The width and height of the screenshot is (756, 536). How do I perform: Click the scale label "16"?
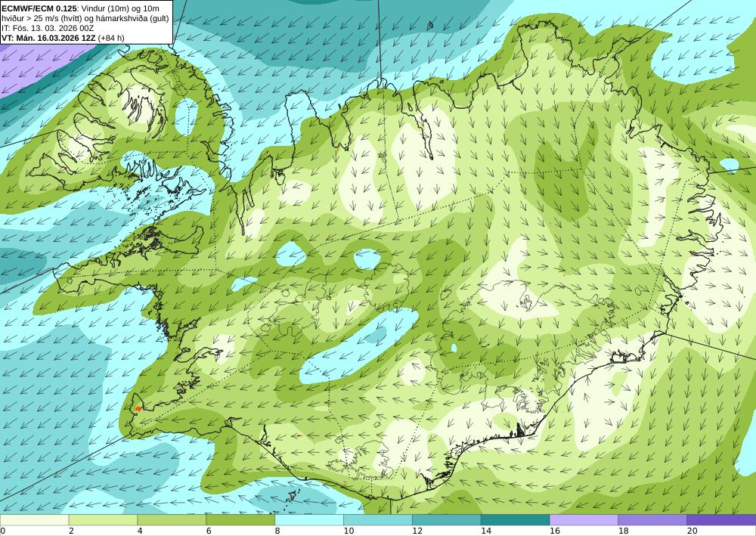coord(554,531)
